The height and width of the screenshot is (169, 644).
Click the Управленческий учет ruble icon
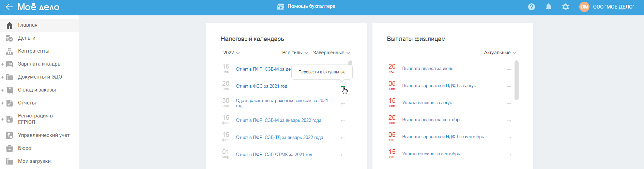point(10,136)
